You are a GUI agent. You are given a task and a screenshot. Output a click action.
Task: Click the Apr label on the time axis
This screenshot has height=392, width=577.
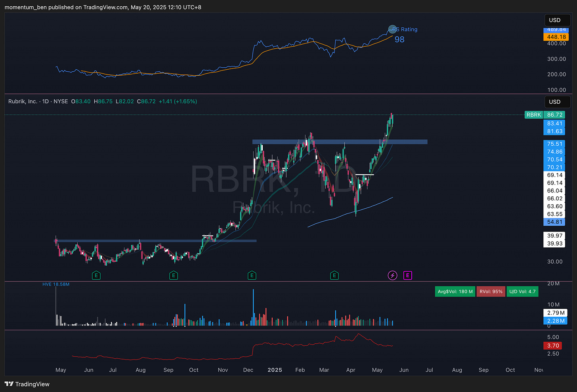[x=351, y=370]
